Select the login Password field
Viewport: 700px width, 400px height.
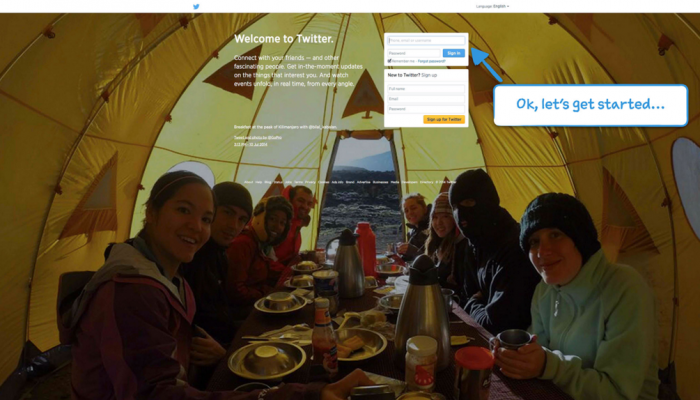[413, 53]
